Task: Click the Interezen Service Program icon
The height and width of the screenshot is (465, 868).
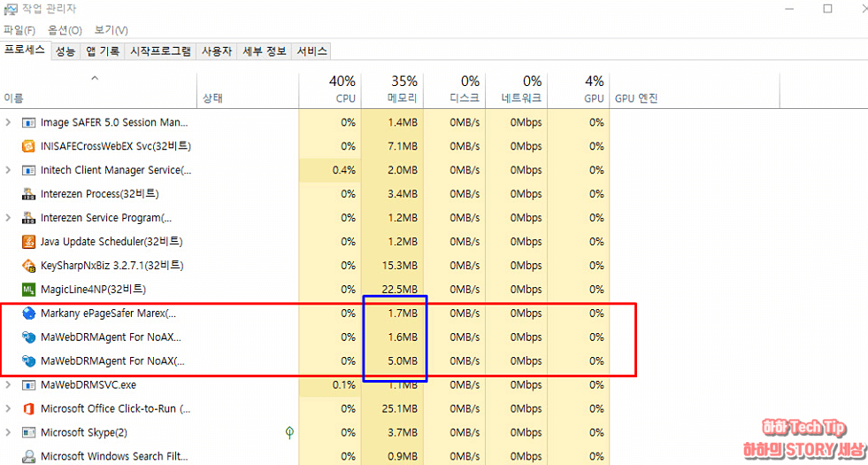Action: click(28, 218)
